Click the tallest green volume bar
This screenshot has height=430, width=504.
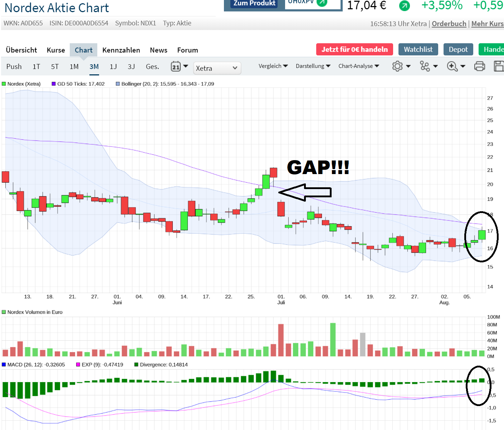pyautogui.click(x=333, y=340)
